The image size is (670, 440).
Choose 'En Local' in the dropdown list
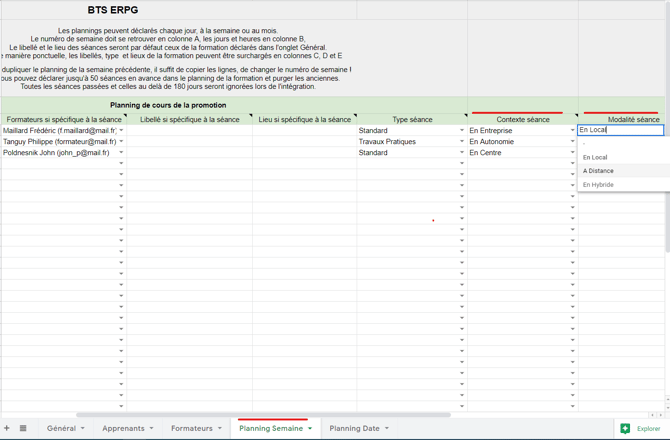tap(623, 157)
